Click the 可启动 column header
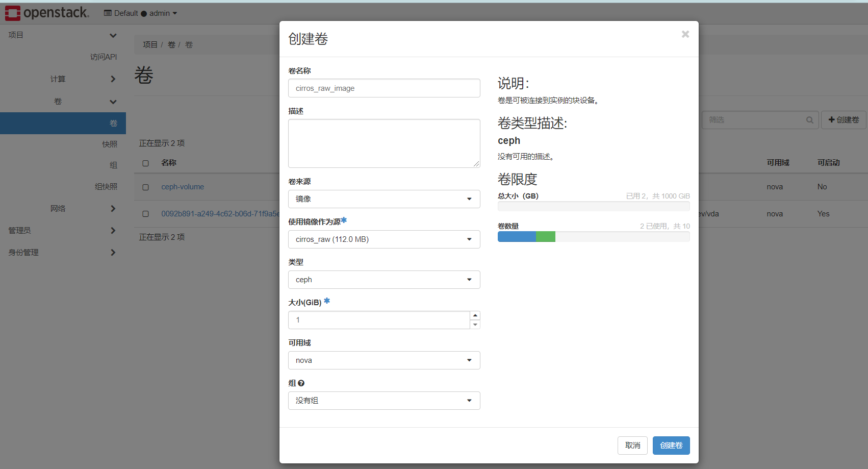The height and width of the screenshot is (469, 868). coord(828,163)
